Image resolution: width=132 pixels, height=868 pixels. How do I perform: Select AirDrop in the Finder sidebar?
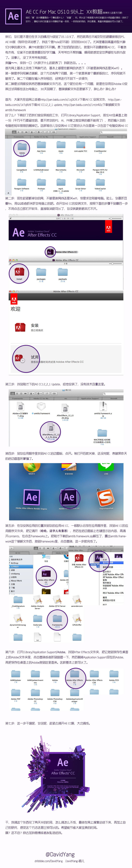click(15, 563)
